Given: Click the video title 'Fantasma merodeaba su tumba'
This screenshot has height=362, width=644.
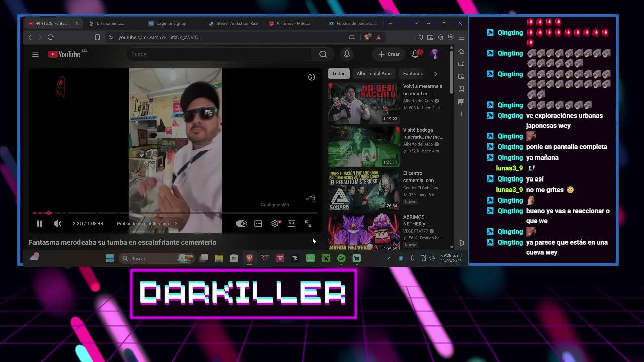Looking at the screenshot, I should pos(122,242).
